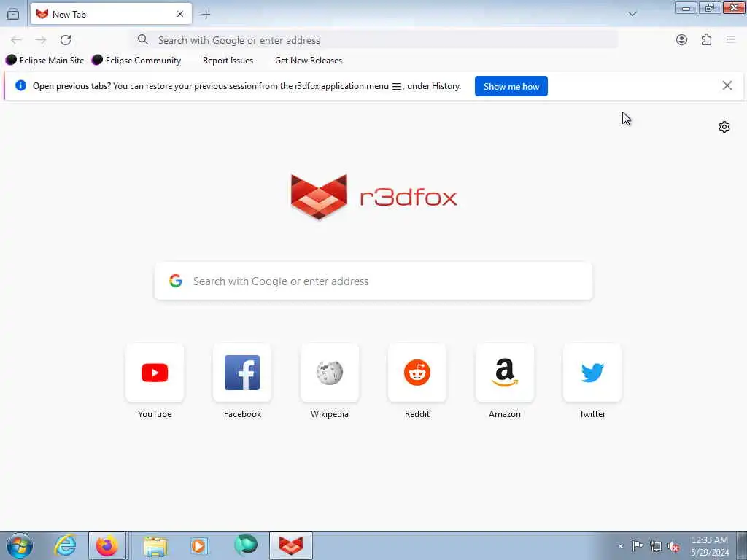Click the r3dfox taskbar button

point(291,545)
